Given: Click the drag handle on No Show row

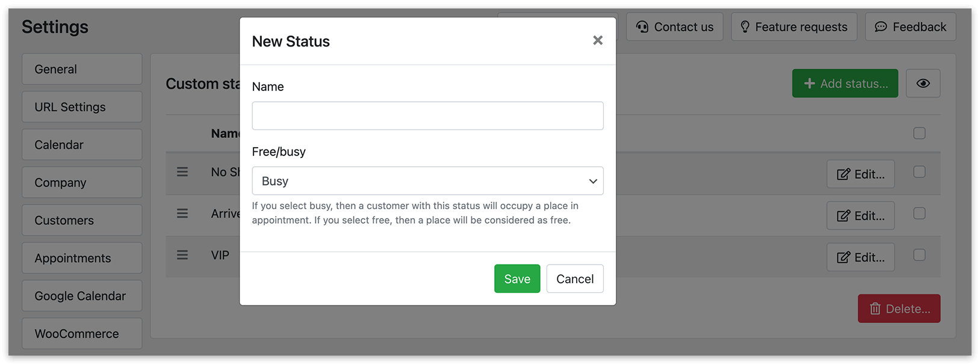Looking at the screenshot, I should pos(182,172).
